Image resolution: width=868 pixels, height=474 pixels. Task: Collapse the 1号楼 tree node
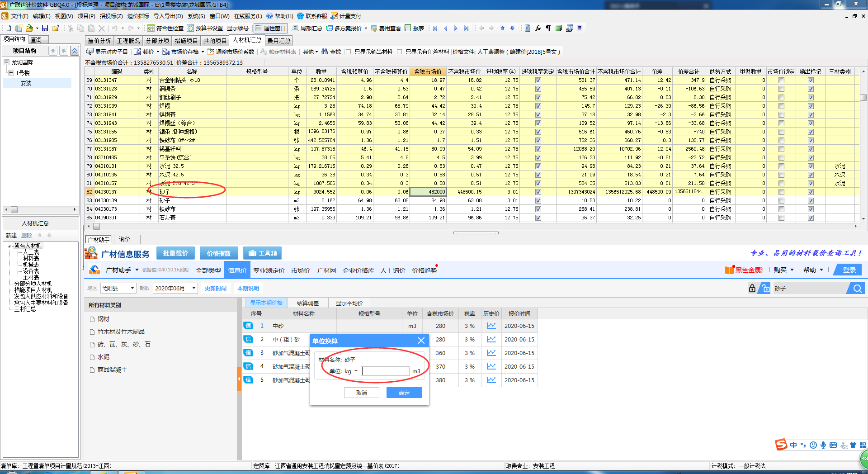pyautogui.click(x=11, y=72)
